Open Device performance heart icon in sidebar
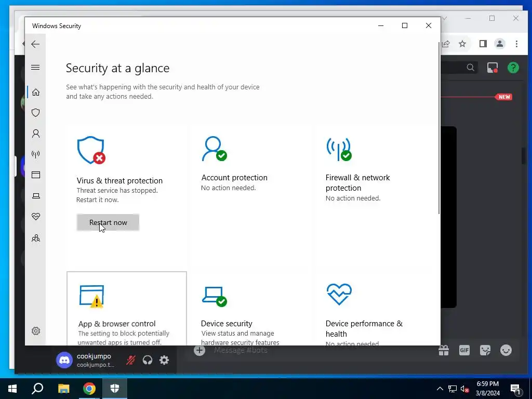 point(36,217)
